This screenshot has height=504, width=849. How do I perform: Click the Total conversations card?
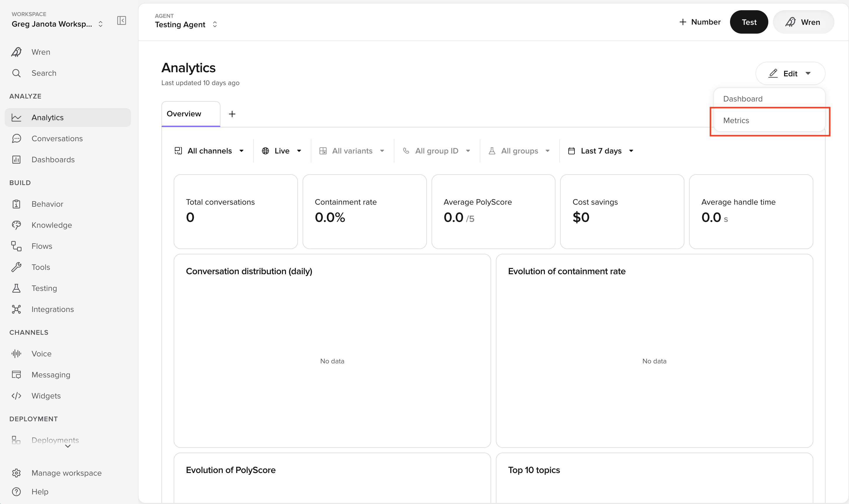click(x=236, y=212)
